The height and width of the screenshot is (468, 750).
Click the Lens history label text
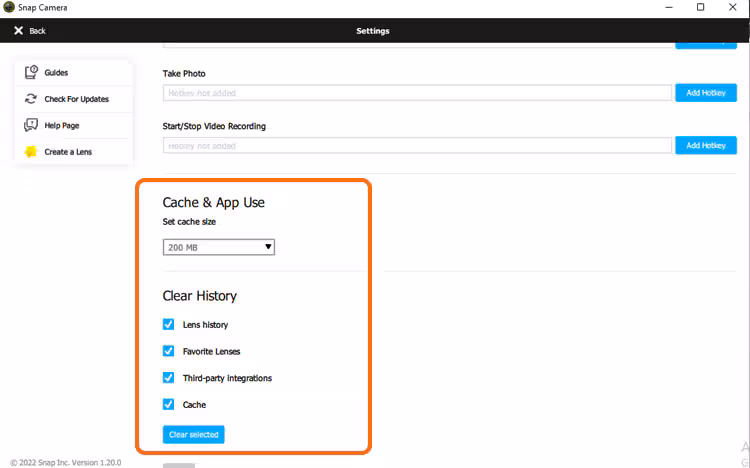tap(205, 325)
